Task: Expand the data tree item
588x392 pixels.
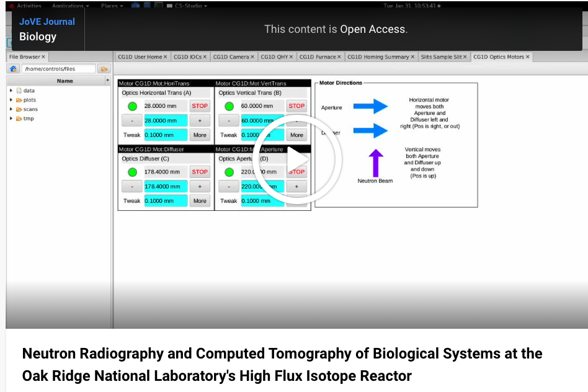Action: pyautogui.click(x=11, y=91)
